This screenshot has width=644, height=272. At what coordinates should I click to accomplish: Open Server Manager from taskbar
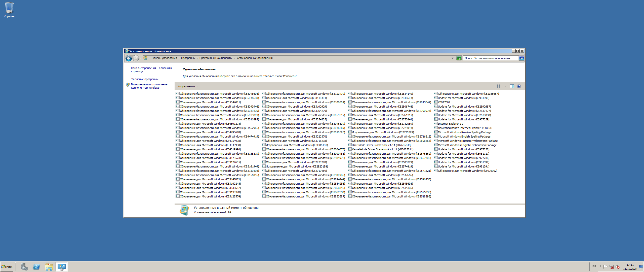pyautogui.click(x=24, y=267)
